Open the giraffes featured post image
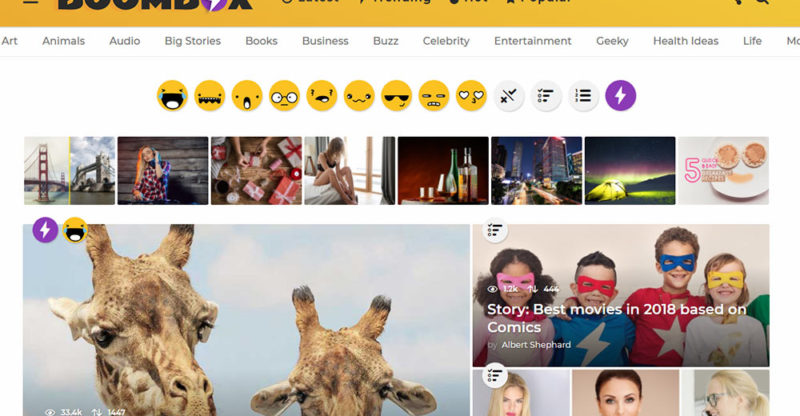The width and height of the screenshot is (800, 416). click(246, 320)
